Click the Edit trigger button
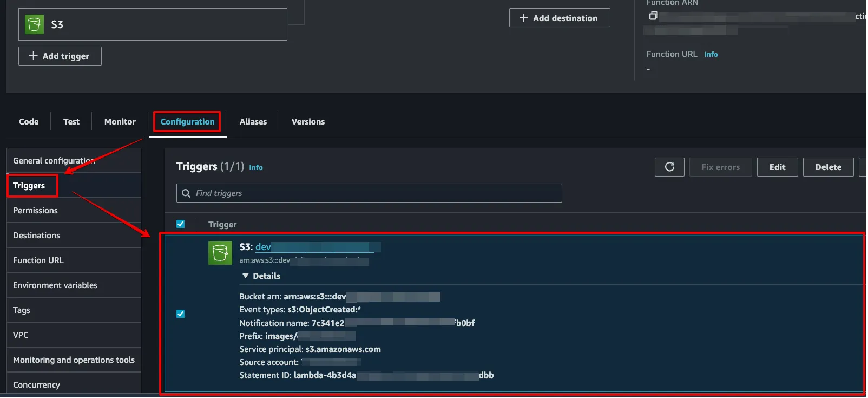Image resolution: width=868 pixels, height=398 pixels. [777, 167]
